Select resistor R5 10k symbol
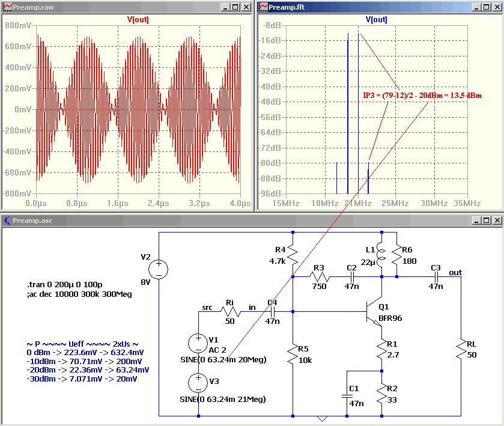The image size is (504, 426). (293, 354)
